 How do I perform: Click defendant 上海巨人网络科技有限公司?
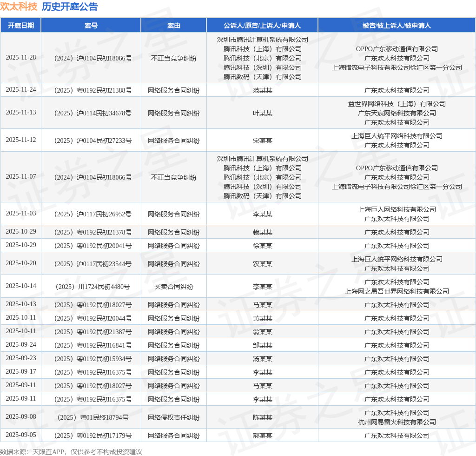pos(397,209)
